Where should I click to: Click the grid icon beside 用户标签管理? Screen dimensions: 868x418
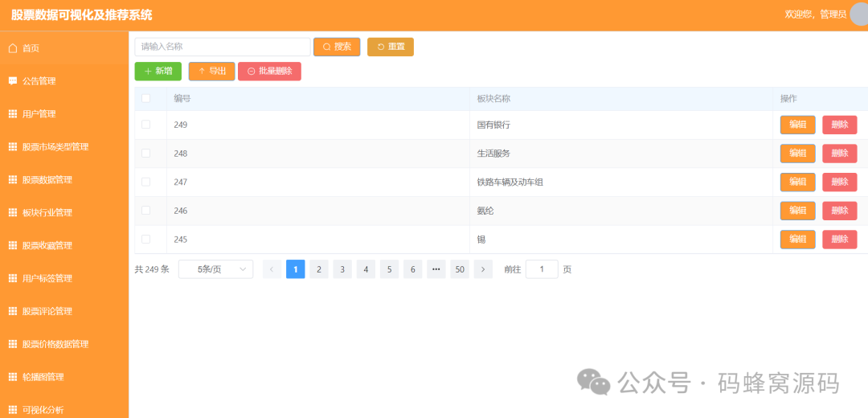[13, 278]
